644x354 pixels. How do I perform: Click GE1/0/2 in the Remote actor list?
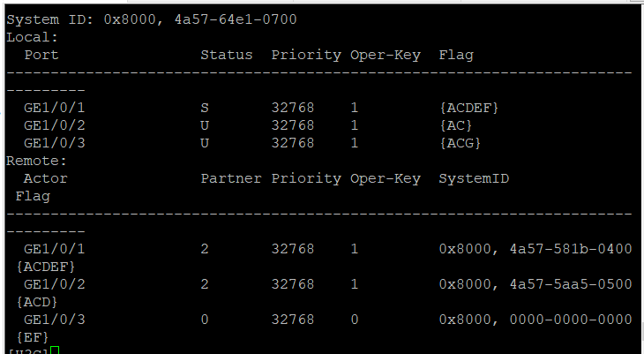tap(54, 284)
